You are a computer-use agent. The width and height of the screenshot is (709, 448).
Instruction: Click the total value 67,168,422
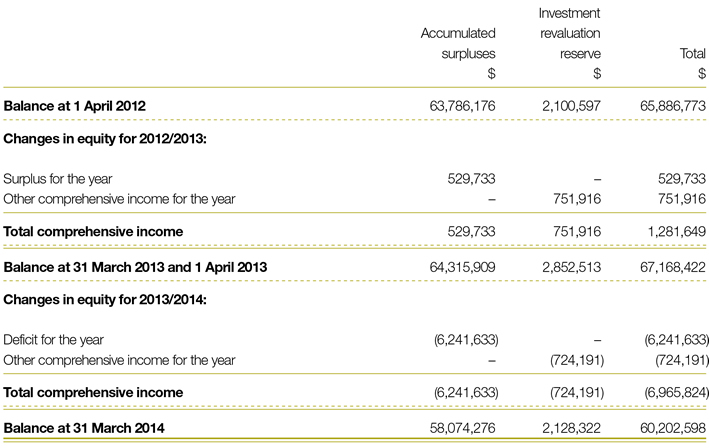[x=668, y=266]
